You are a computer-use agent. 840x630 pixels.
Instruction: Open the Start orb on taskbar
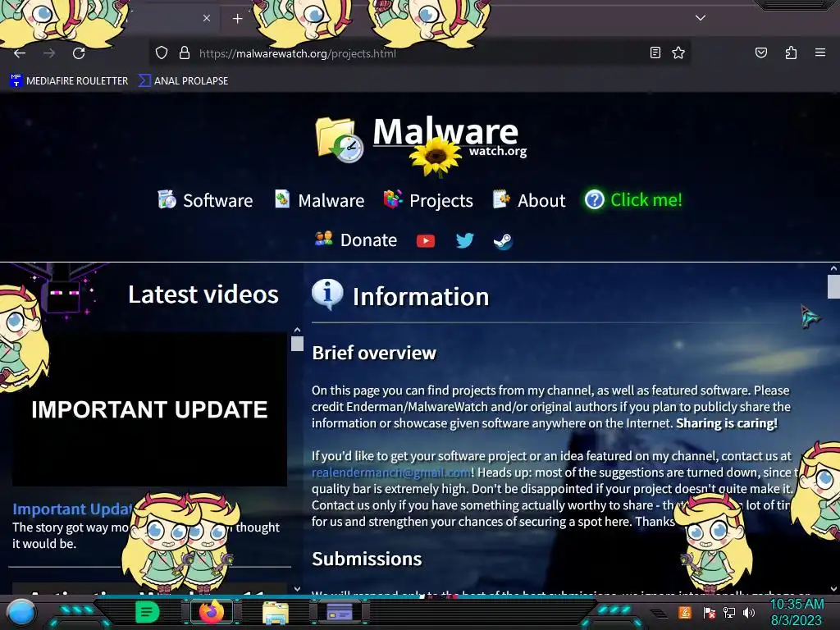tap(21, 612)
